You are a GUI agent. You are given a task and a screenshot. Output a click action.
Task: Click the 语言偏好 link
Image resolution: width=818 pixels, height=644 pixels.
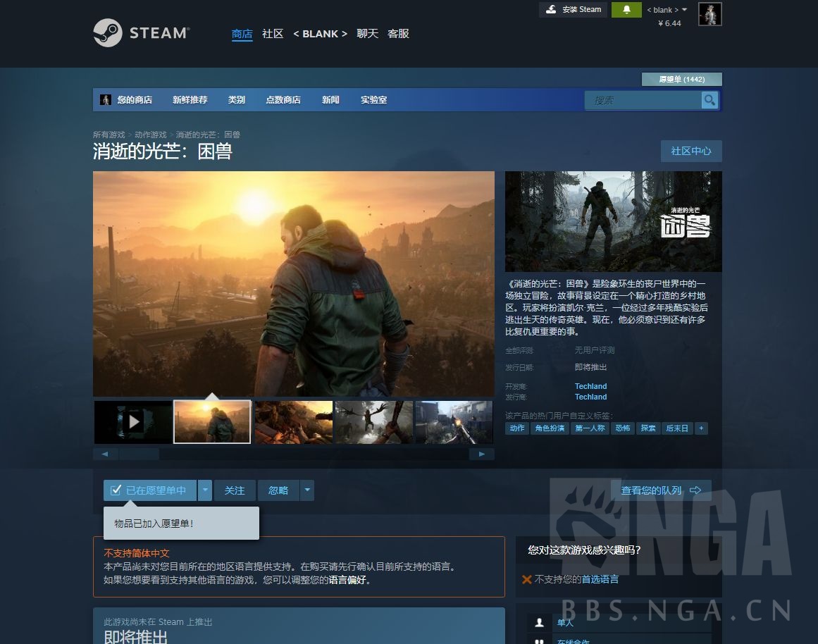pos(347,580)
